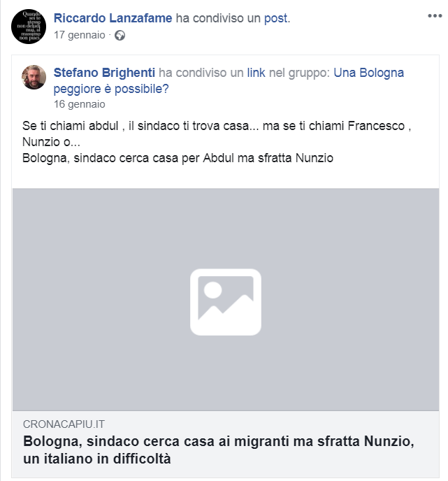Click the "17 gennaio" timestamp
The height and width of the screenshot is (481, 448).
point(80,35)
